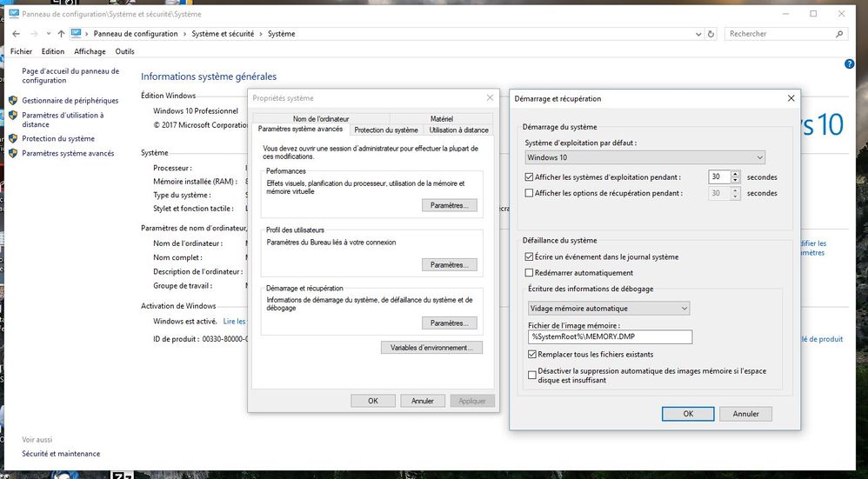The width and height of the screenshot is (868, 479).
Task: Click shield icon beside Paramètres système avancés
Action: pyautogui.click(x=13, y=154)
